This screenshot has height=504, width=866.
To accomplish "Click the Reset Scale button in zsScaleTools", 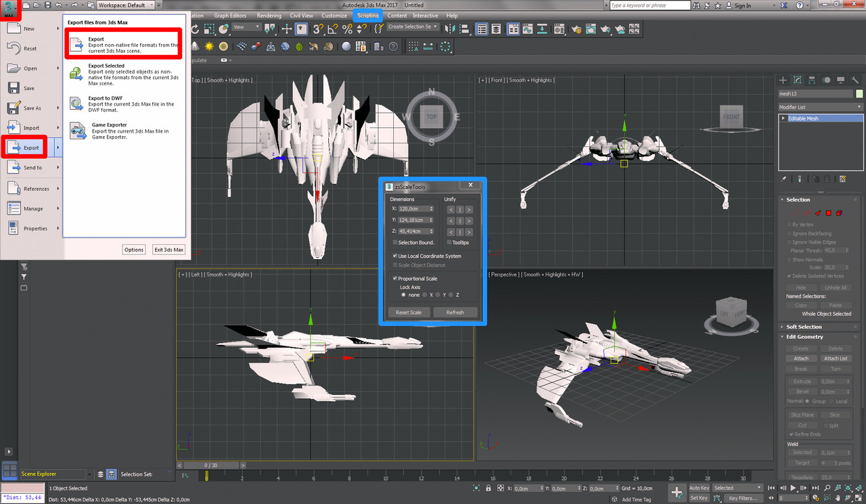I will click(x=408, y=313).
